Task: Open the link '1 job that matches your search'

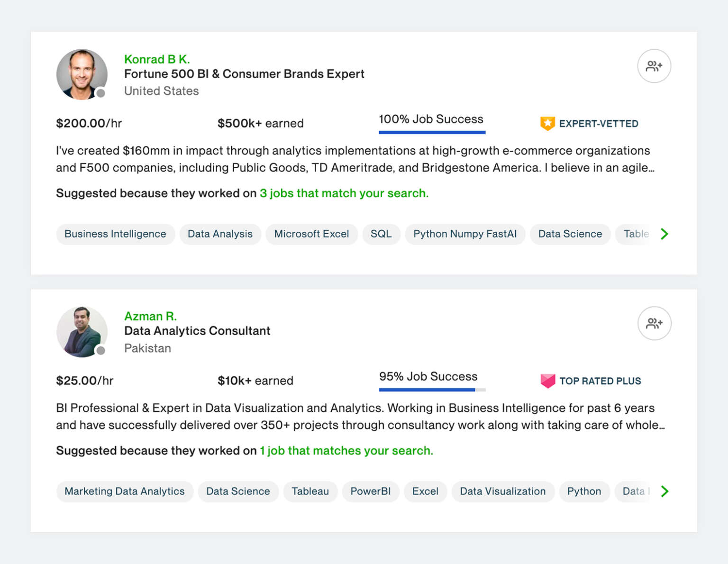Action: coord(346,451)
